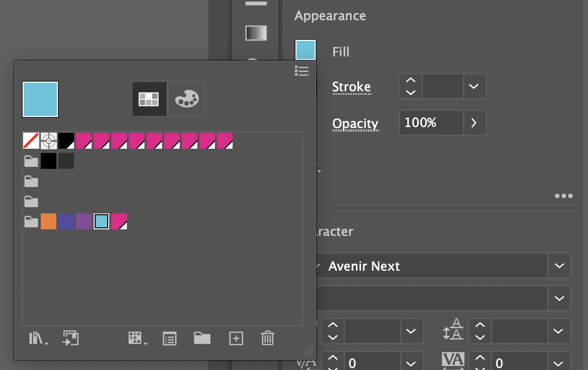Open Swatch Options icon
The height and width of the screenshot is (370, 588).
pos(170,338)
